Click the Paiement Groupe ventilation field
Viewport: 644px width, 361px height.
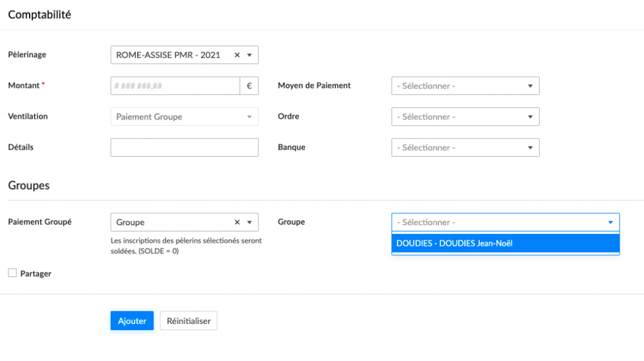176,117
